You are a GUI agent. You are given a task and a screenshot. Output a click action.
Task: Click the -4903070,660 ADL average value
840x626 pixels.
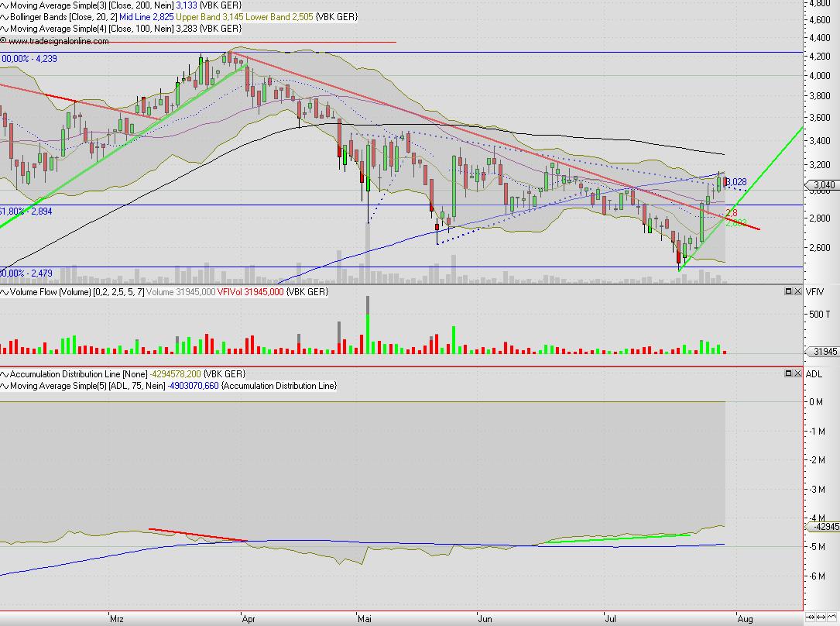pyautogui.click(x=194, y=386)
